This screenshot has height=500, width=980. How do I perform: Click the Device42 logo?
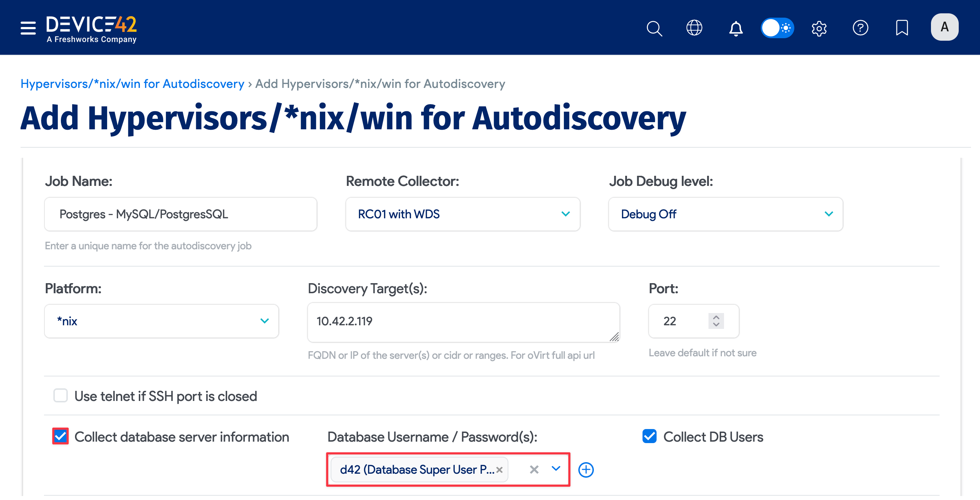(91, 27)
